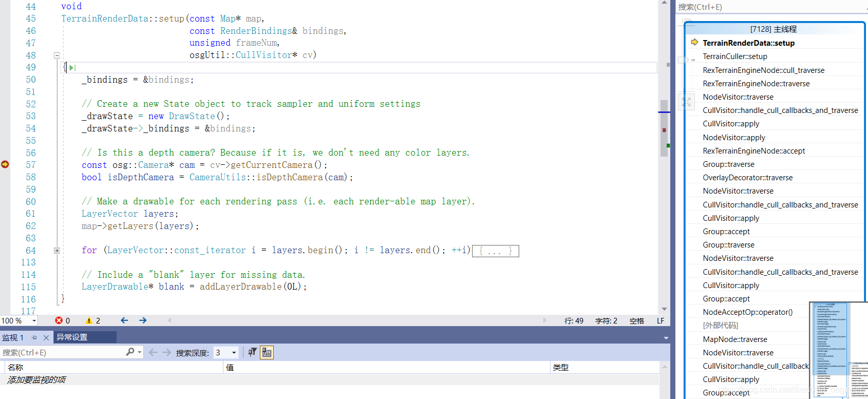Navigate forward with the blue right arrow
The width and height of the screenshot is (868, 399).
(x=143, y=320)
